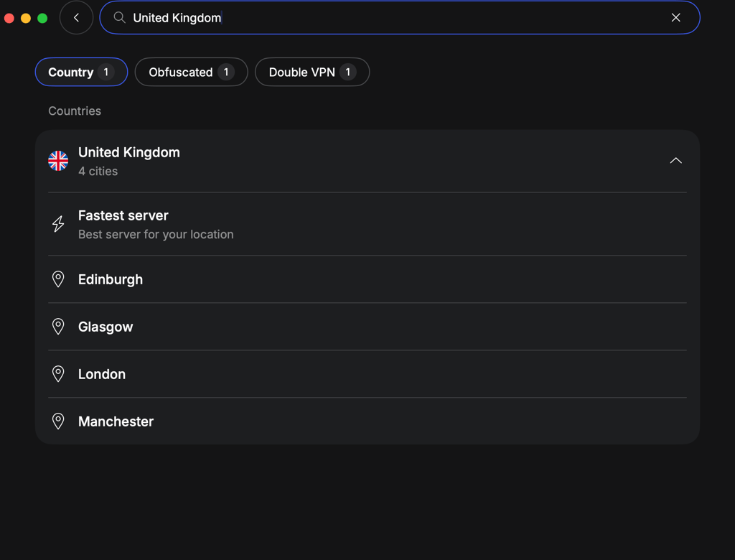Click into the United Kingdom search field
Image resolution: width=735 pixels, height=560 pixels.
400,18
